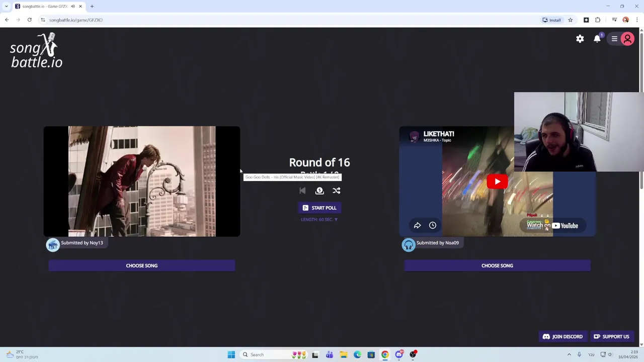Open the Windows Start menu
Screen dimensions: 644x362
pyautogui.click(x=231, y=354)
